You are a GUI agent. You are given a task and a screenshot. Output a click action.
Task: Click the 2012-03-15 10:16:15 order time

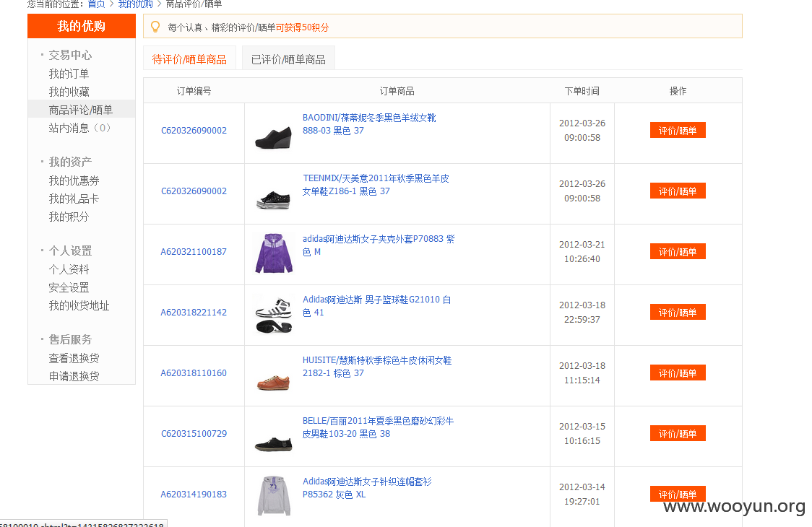click(x=582, y=433)
